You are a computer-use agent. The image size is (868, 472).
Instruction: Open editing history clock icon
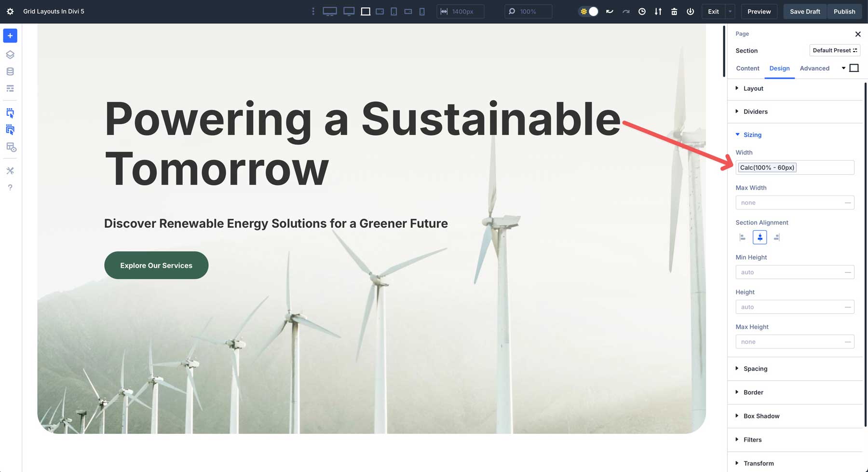[642, 12]
